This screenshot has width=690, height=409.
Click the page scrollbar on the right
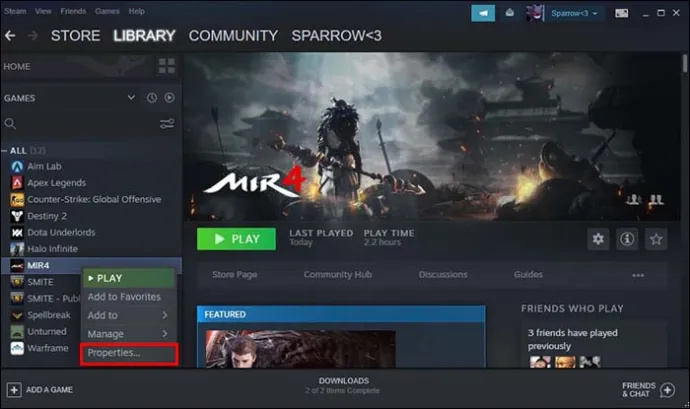click(x=685, y=64)
